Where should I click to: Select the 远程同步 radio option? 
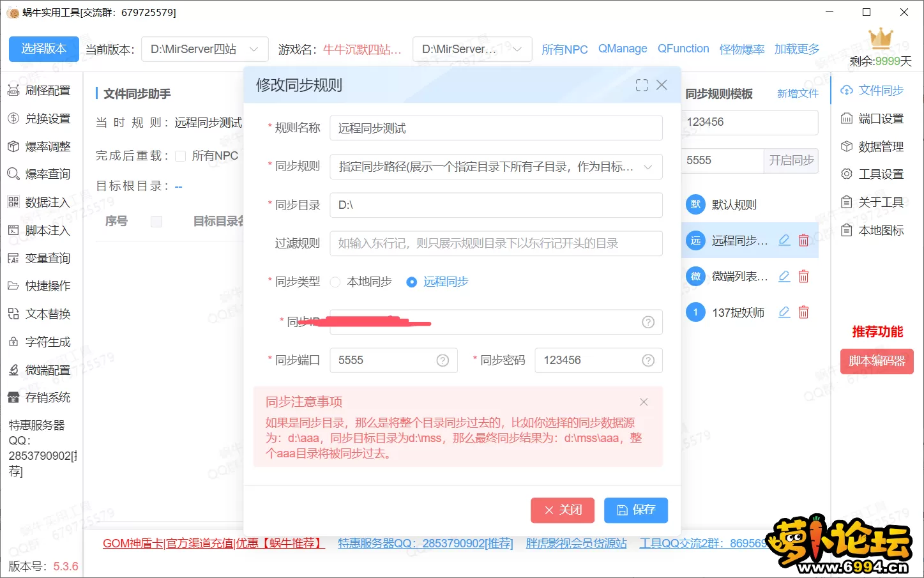click(437, 282)
